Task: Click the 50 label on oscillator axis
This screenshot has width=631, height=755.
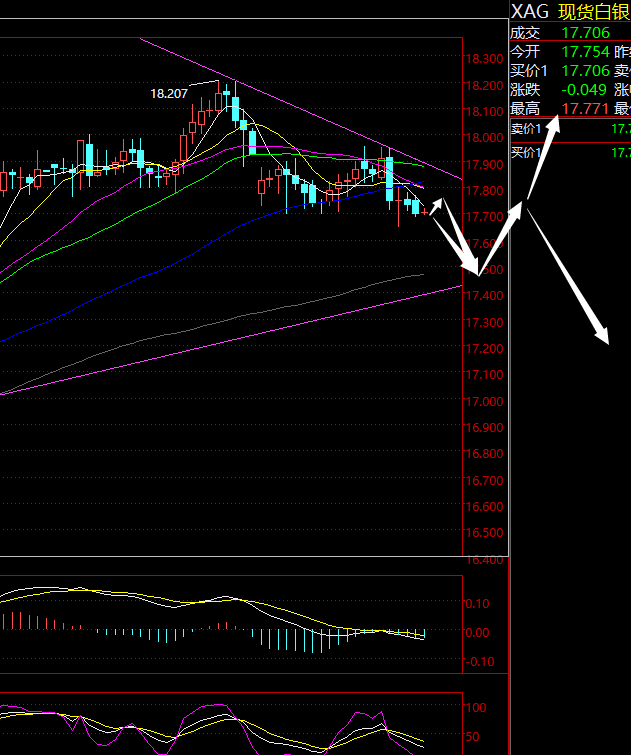Action: click(x=472, y=736)
